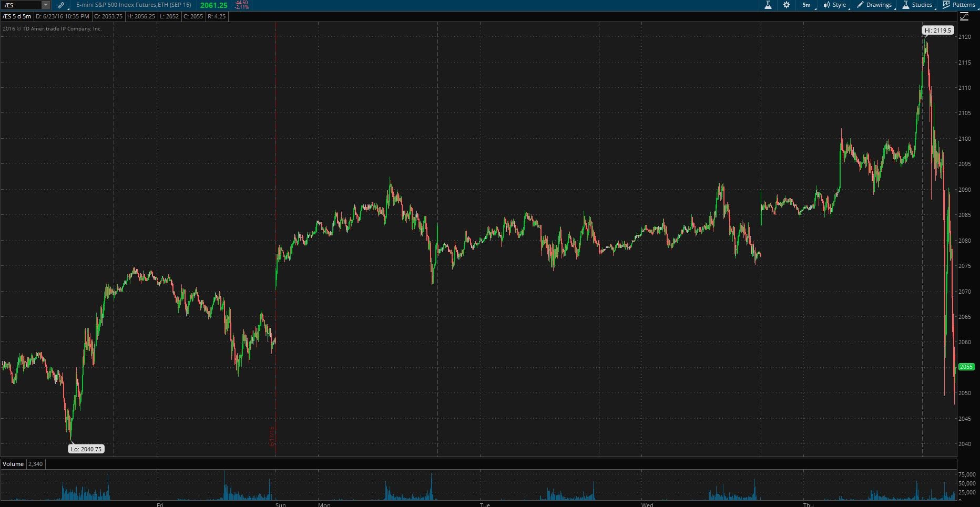
Task: Click the chain link symbol-linking icon
Action: pos(61,5)
